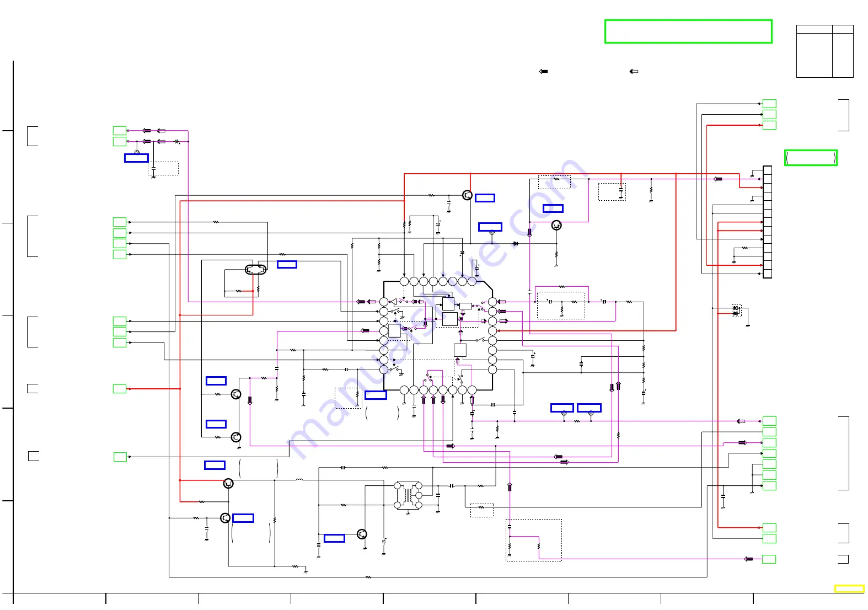Select the empty two-column table

(824, 51)
